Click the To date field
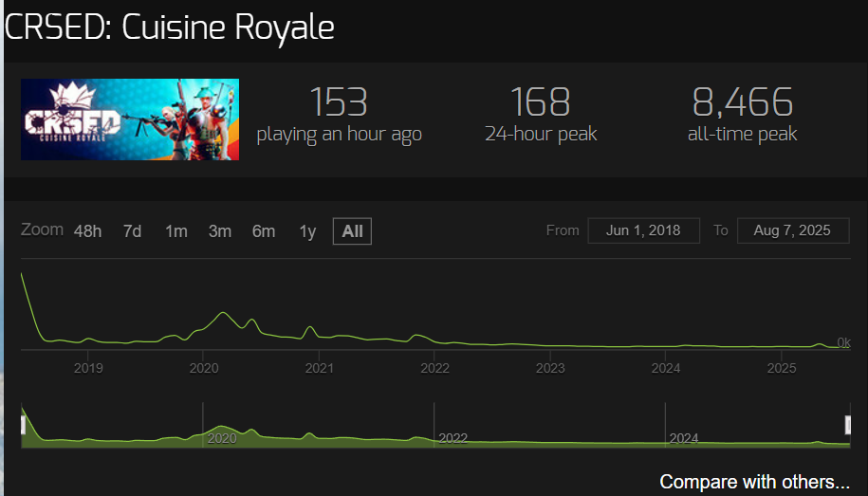 tap(791, 230)
